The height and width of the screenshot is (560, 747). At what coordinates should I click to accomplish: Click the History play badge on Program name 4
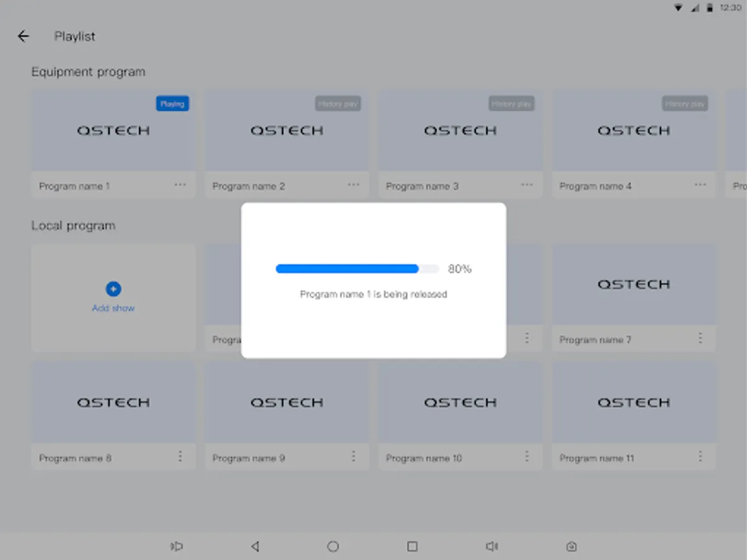685,104
